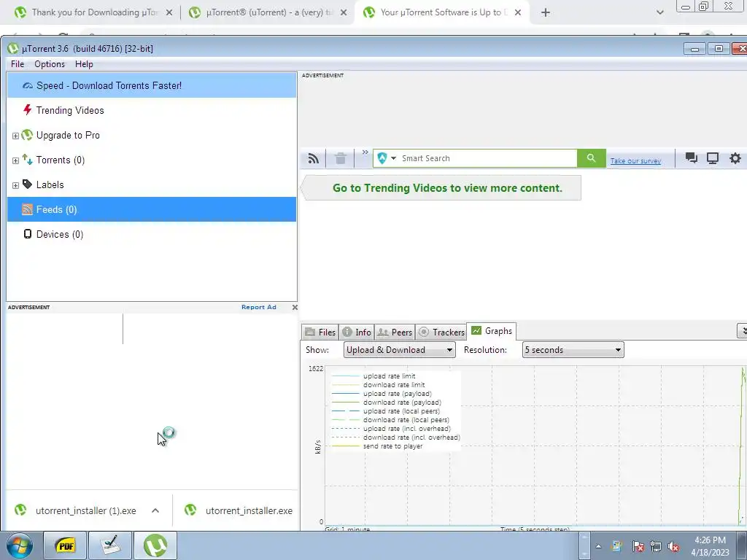The width and height of the screenshot is (747, 560).
Task: Click the Trending Videos lightning icon
Action: pyautogui.click(x=28, y=110)
